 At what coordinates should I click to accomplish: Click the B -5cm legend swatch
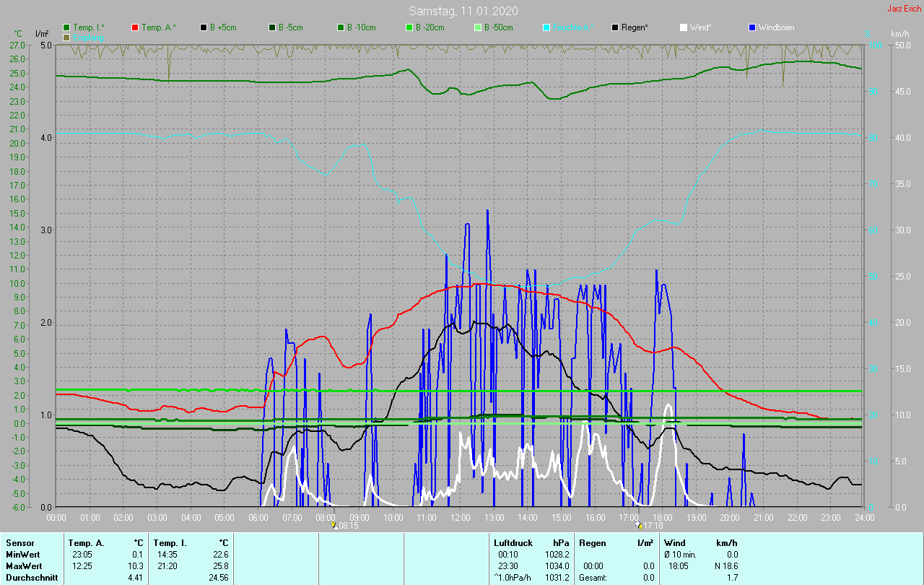point(272,27)
